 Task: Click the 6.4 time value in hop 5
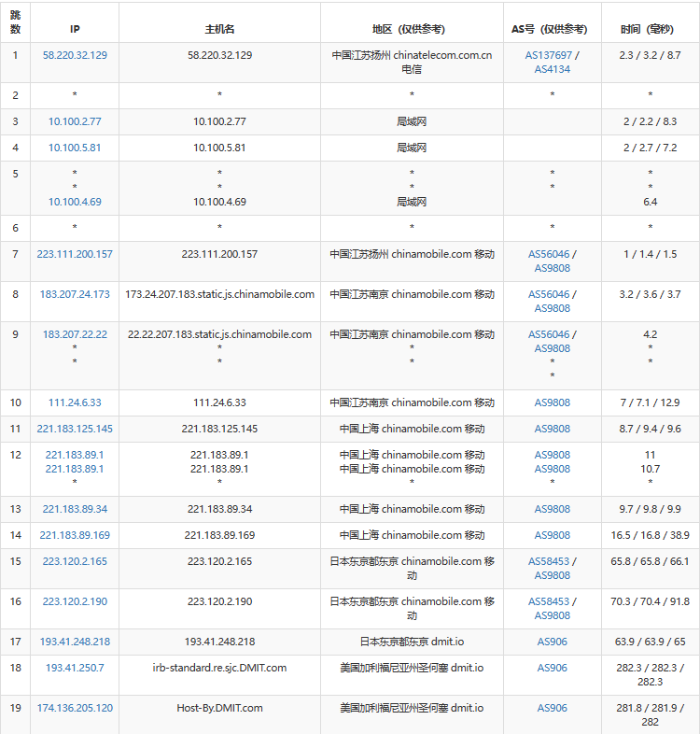click(x=650, y=202)
